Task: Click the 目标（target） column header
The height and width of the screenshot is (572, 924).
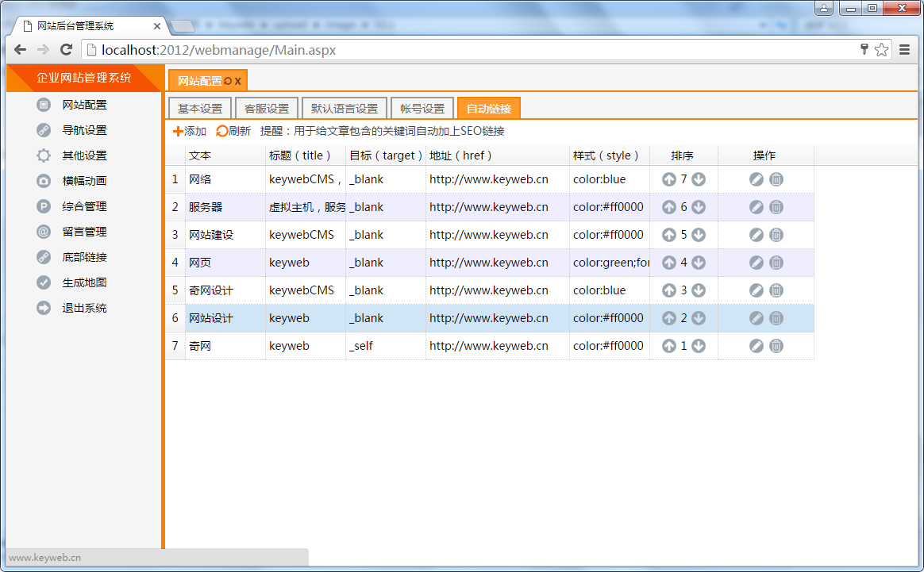Action: (385, 155)
